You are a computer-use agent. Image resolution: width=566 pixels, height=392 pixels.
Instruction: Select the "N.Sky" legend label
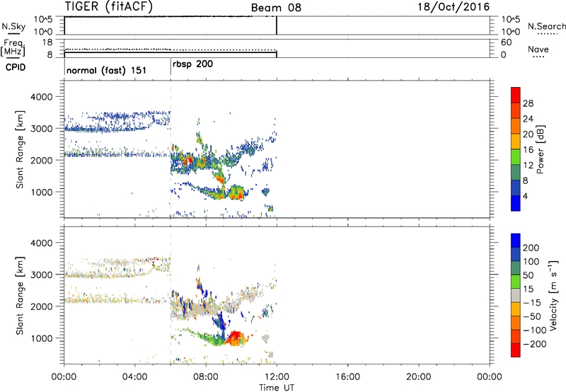[x=13, y=26]
